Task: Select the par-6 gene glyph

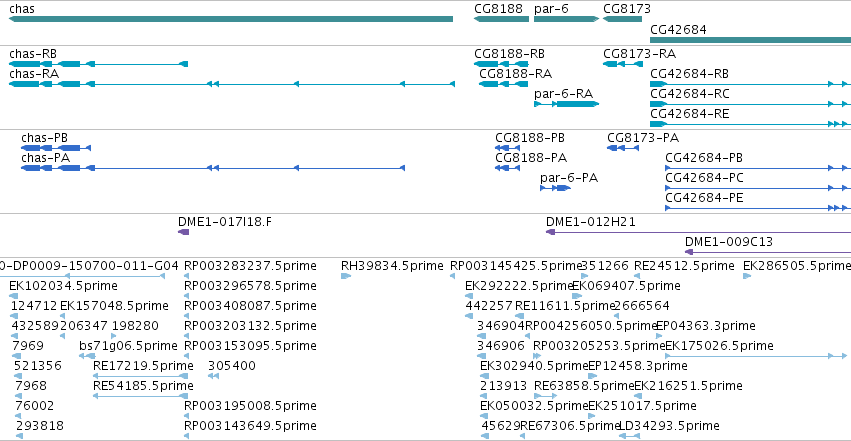Action: point(567,19)
